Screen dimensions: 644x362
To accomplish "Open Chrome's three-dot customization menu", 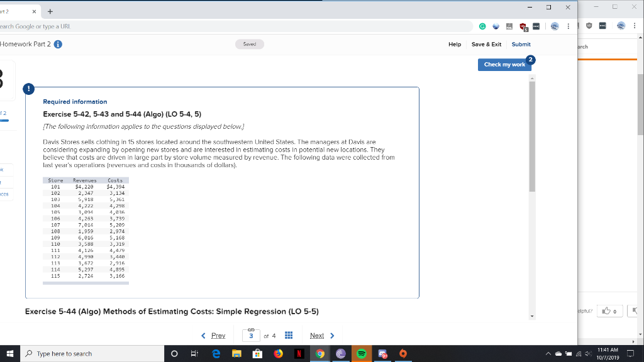I will 568,26.
